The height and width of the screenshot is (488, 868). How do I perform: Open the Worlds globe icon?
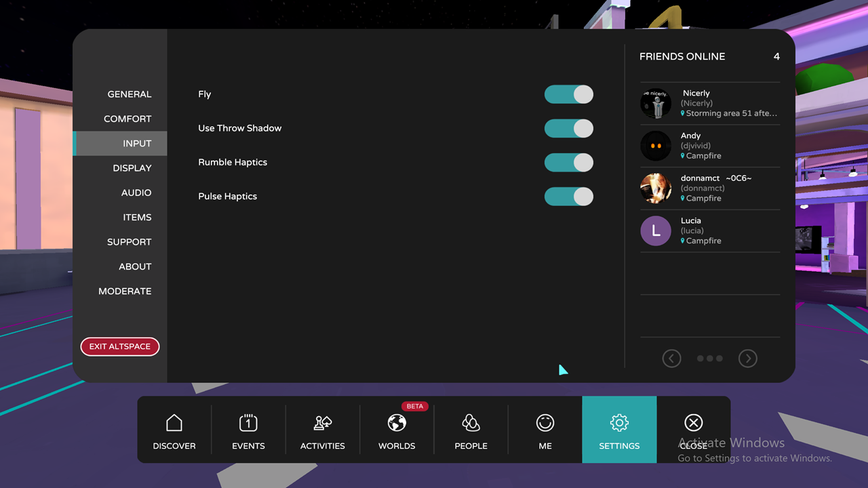click(397, 423)
